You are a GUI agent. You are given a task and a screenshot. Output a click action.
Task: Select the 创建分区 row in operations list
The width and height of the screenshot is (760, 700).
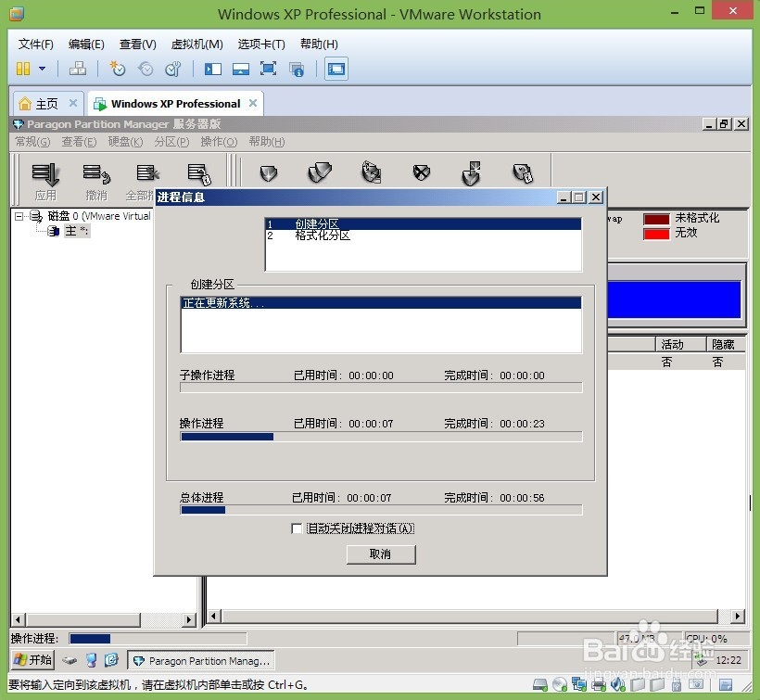click(x=424, y=224)
